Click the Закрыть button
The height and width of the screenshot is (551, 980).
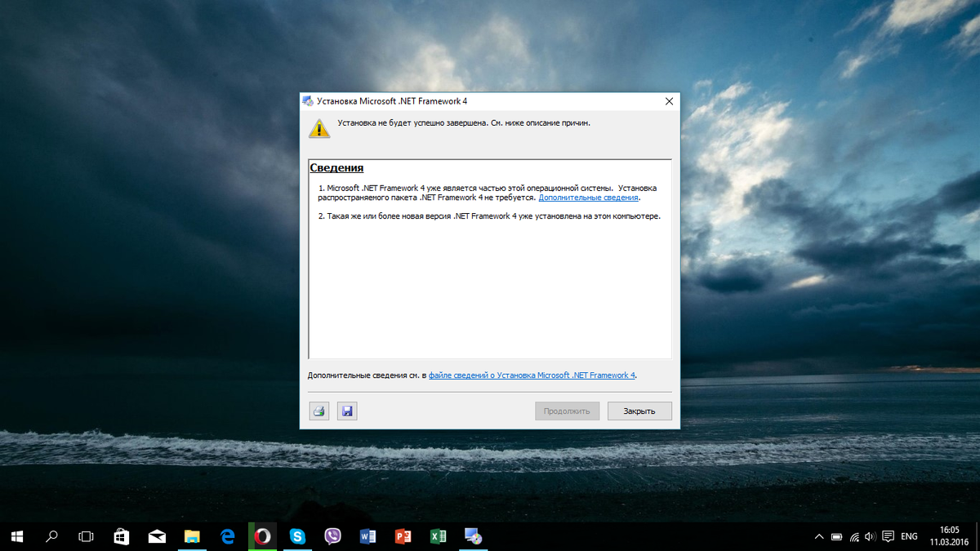(639, 411)
